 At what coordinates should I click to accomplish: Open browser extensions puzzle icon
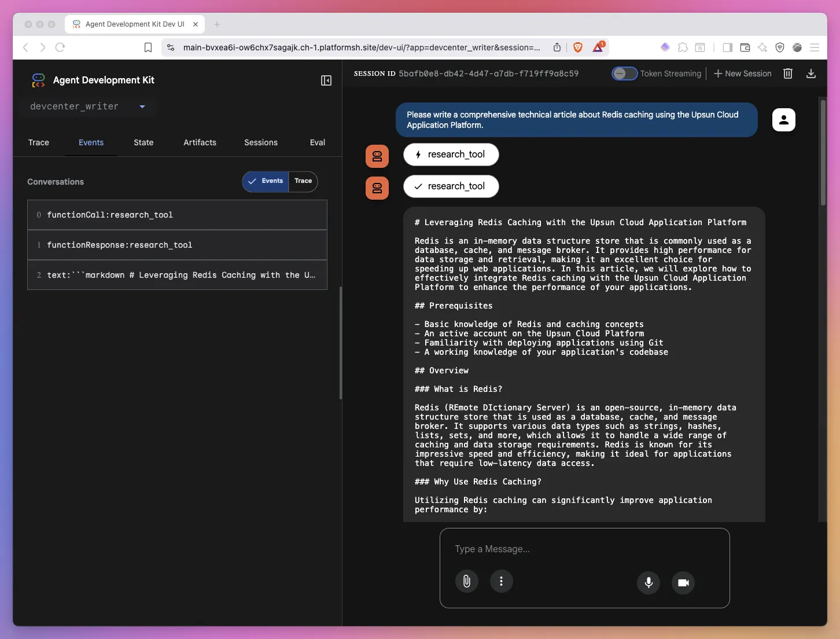(x=683, y=47)
